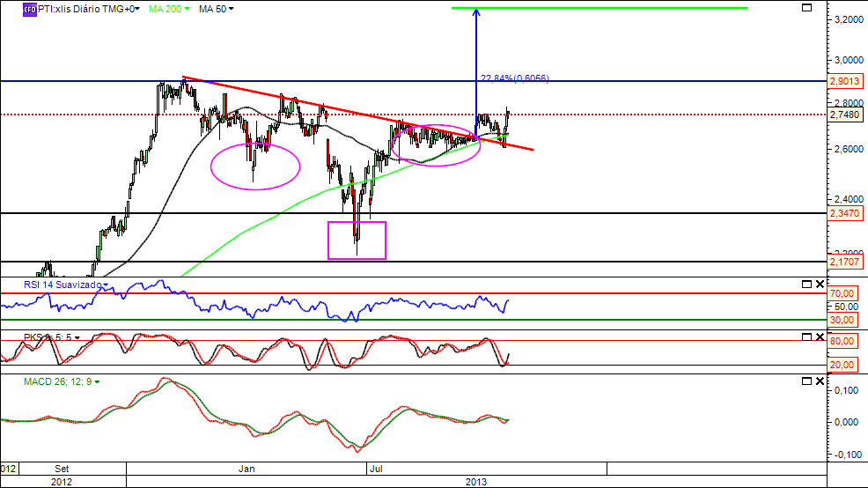Close the RSI 14 Suavizado panel
Image resolution: width=868 pixels, height=488 pixels.
820,285
